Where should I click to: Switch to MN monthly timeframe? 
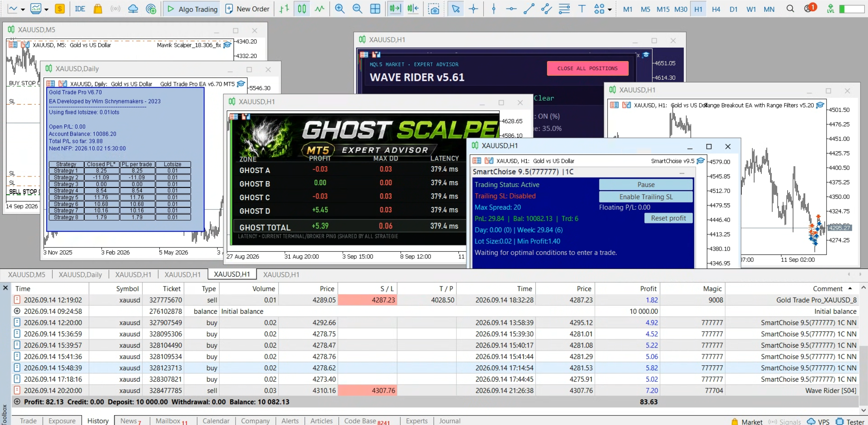(769, 9)
